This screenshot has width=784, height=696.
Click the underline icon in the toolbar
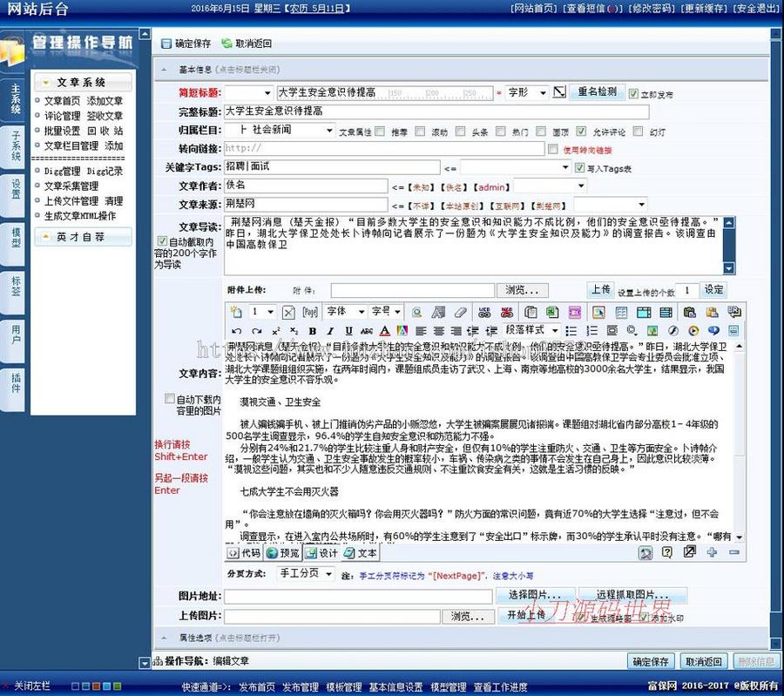tap(348, 330)
